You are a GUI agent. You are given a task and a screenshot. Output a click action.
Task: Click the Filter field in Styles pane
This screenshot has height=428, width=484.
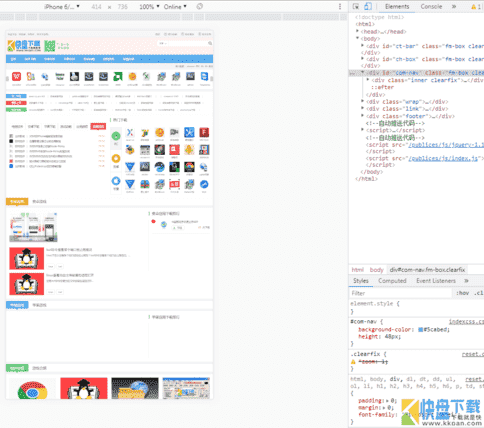[400, 293]
